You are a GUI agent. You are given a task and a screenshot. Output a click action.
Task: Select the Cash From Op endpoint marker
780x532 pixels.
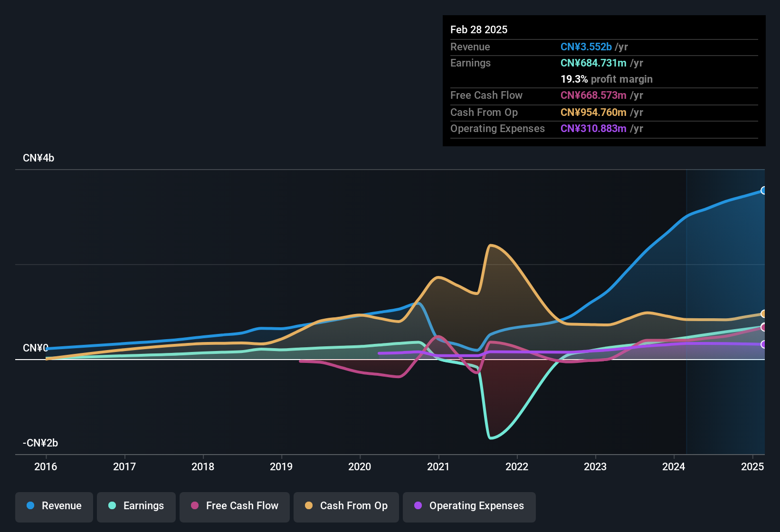[x=764, y=313]
